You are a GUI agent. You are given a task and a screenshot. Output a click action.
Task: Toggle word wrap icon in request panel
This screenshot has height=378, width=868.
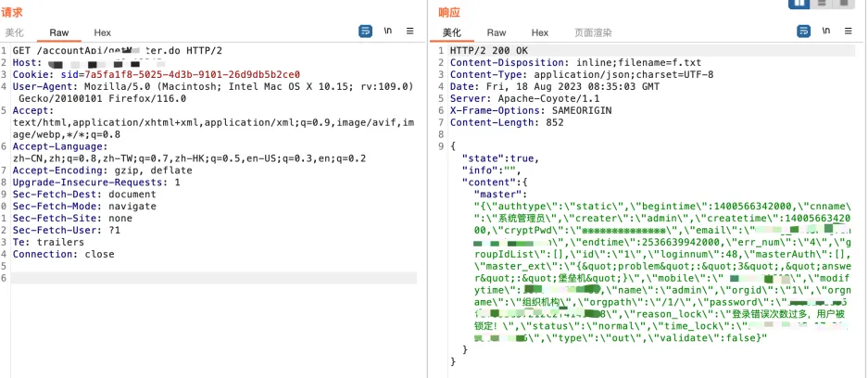(365, 31)
